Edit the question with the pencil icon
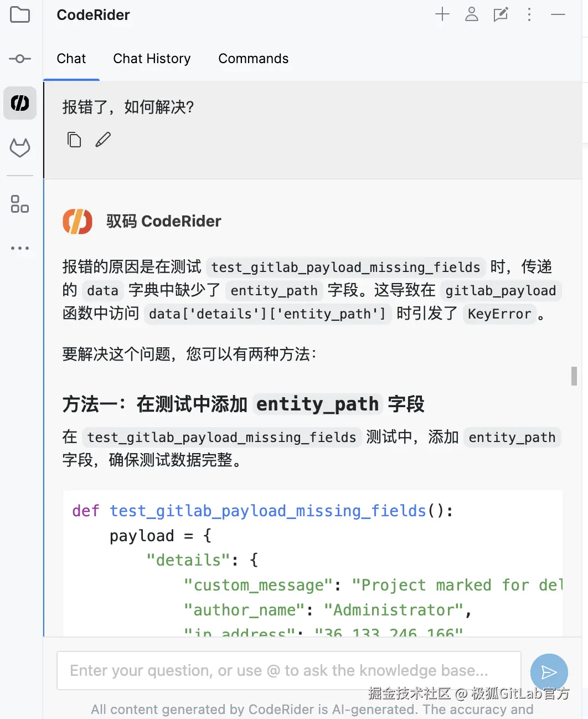This screenshot has height=719, width=588. 103,140
